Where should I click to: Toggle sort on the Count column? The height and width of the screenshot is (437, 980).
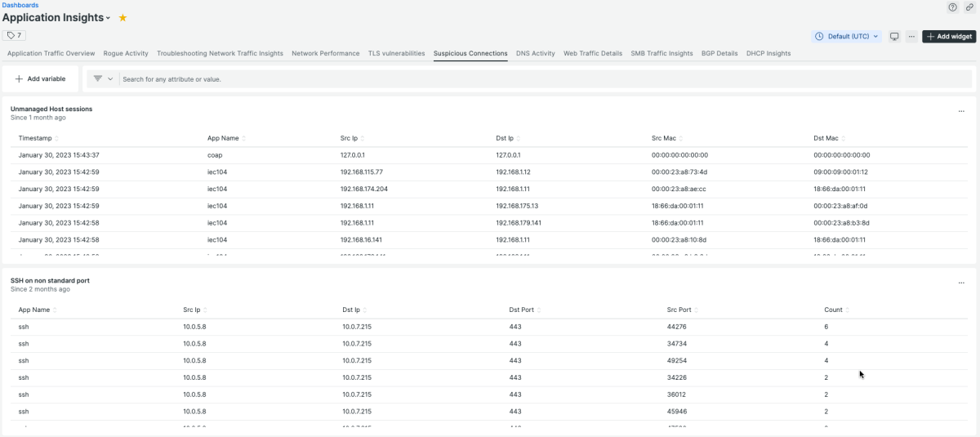pos(835,310)
